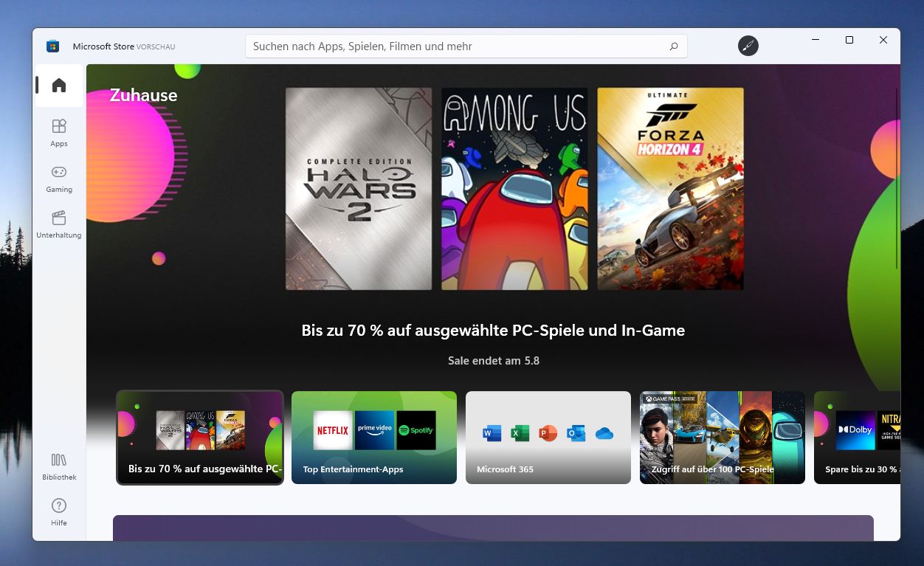924x566 pixels.
Task: Click the OneDrive cloud icon
Action: pyautogui.click(x=604, y=433)
